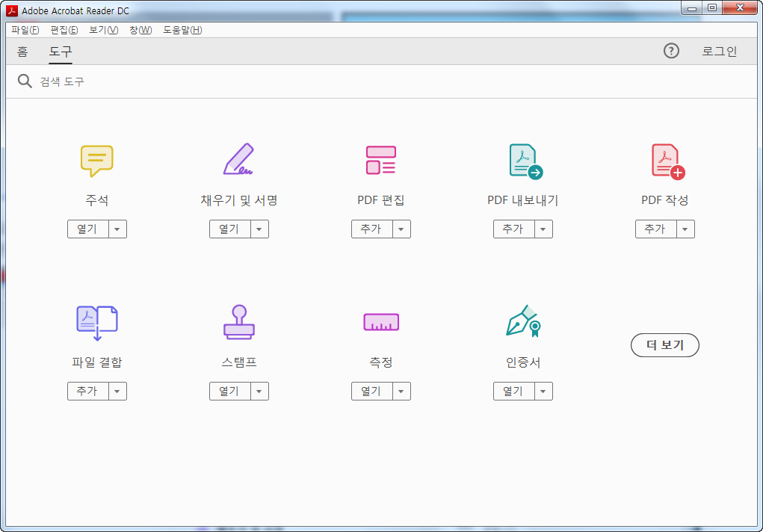Click the help question mark icon
This screenshot has height=532, width=763.
[x=671, y=51]
